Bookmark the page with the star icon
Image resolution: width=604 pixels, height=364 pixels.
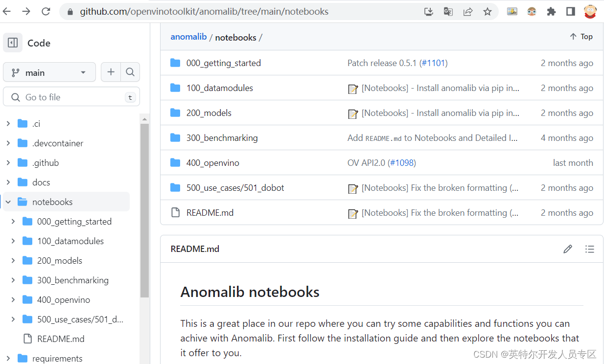[x=488, y=11]
